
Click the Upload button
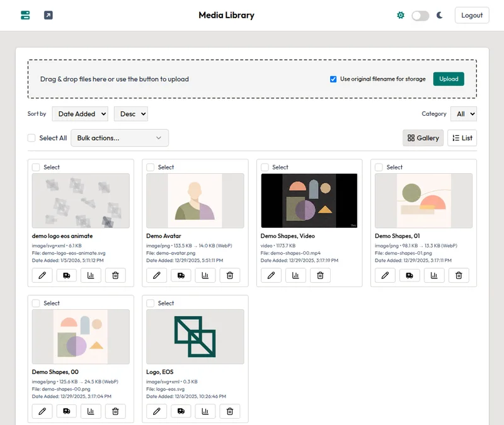pos(449,79)
